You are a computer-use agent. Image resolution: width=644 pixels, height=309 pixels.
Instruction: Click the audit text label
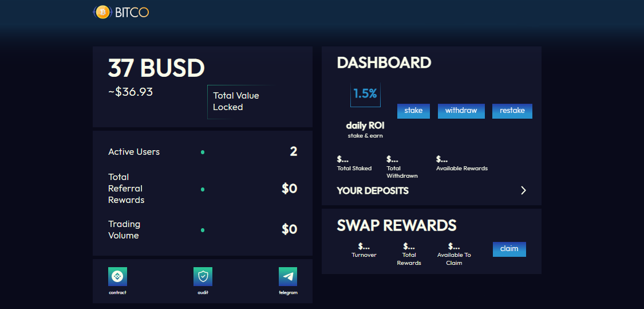pos(203,292)
